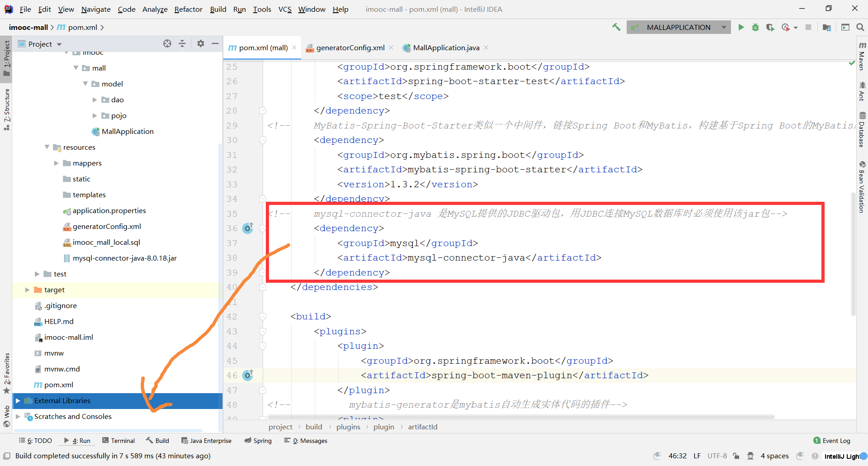868x466 pixels.
Task: Toggle the 1: Project tool window tab
Action: (x=6, y=59)
